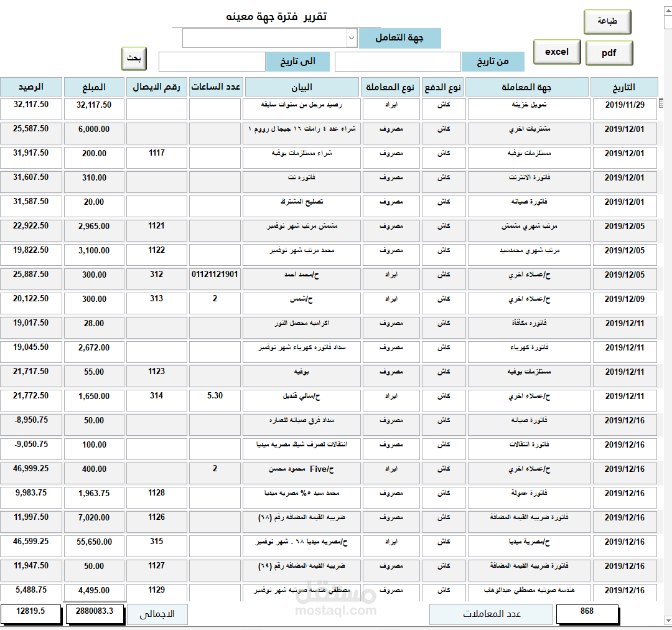This screenshot has width=672, height=630.
Task: Select the تمويل خزينه cell
Action: pyautogui.click(x=529, y=109)
